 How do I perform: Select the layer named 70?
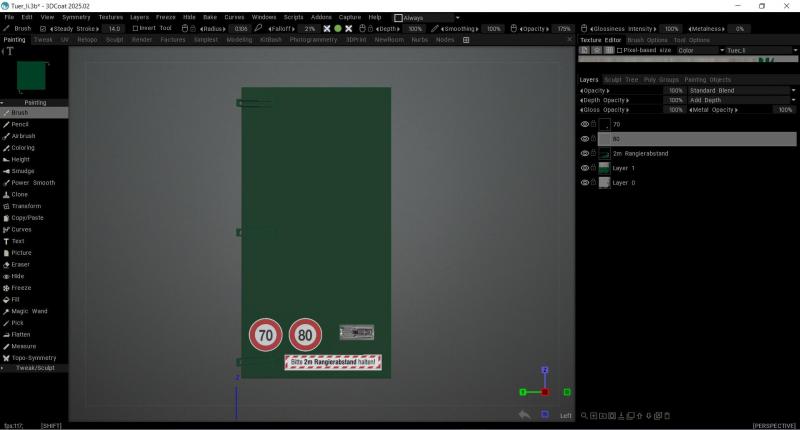tap(616, 124)
